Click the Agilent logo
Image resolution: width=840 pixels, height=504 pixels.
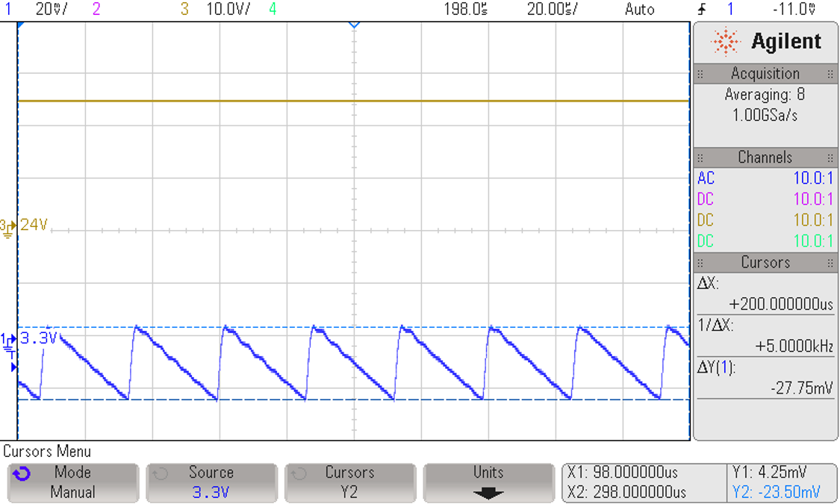tap(768, 42)
